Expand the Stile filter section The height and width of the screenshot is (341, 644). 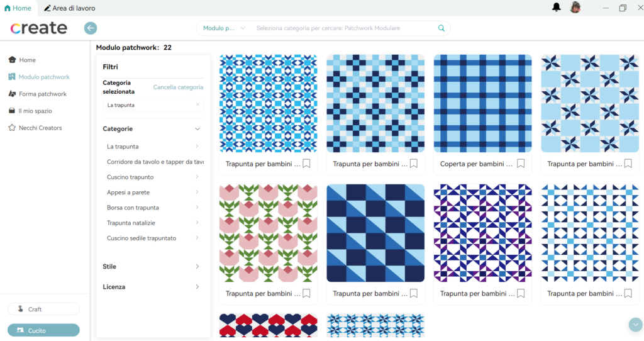[197, 267]
